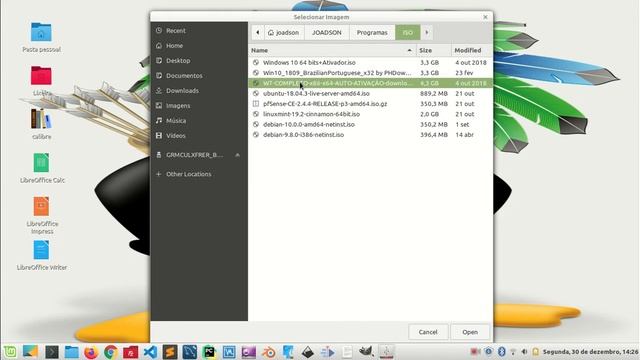Launch GIMP from the taskbar
Image resolution: width=640 pixels, height=360 pixels.
366,351
